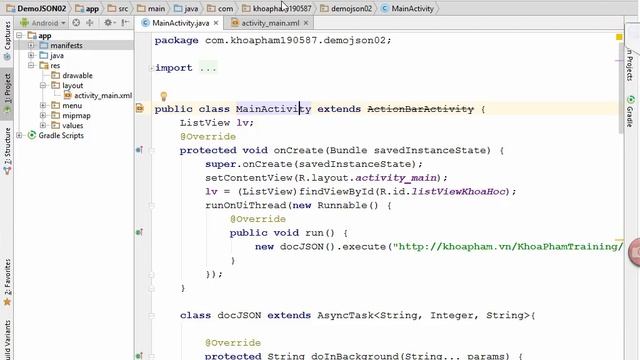Click the editor's vertical scrollbar thumb
This screenshot has width=640, height=360.
[621, 88]
